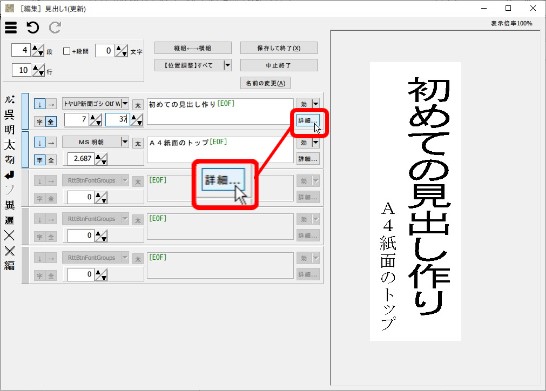546x391 pixels.
Task: Set vertical direction for 初めての見出し作り row
Action: click(x=40, y=104)
